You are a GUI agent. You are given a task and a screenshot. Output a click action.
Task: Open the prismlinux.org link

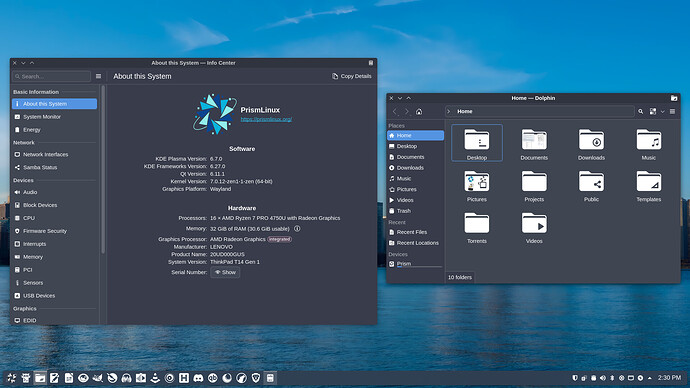click(266, 119)
